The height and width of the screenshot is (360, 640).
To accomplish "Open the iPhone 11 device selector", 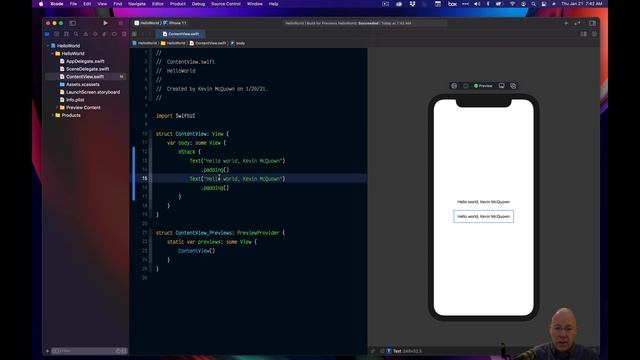I will pos(175,23).
